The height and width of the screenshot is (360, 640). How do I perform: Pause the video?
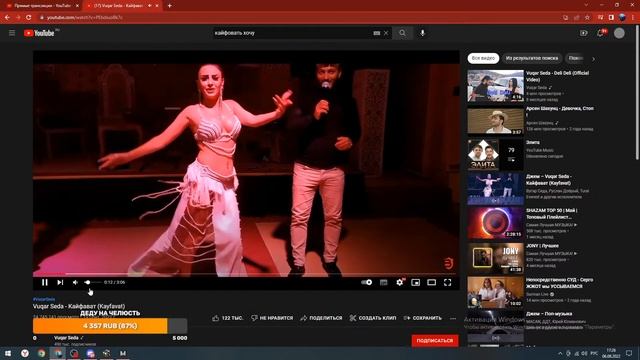point(44,282)
